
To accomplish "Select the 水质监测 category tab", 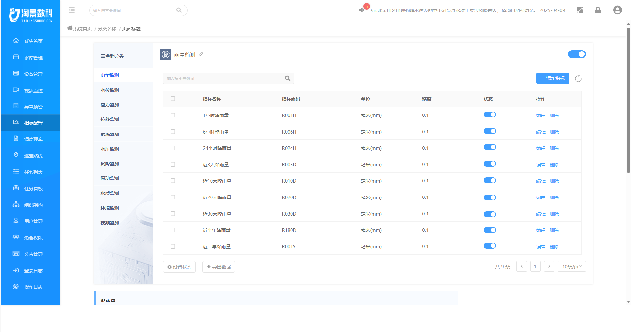I will [124, 193].
